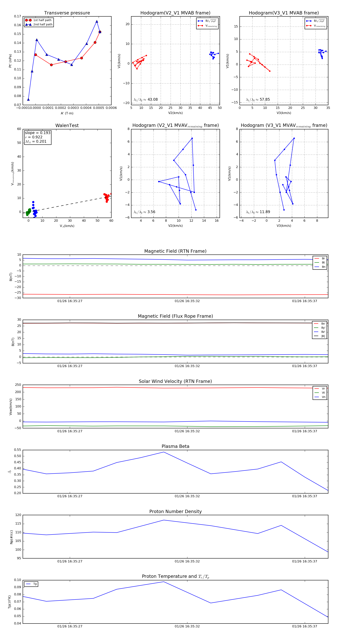
Task: Click the 'WalenTest' plot title
Action: coord(67,125)
